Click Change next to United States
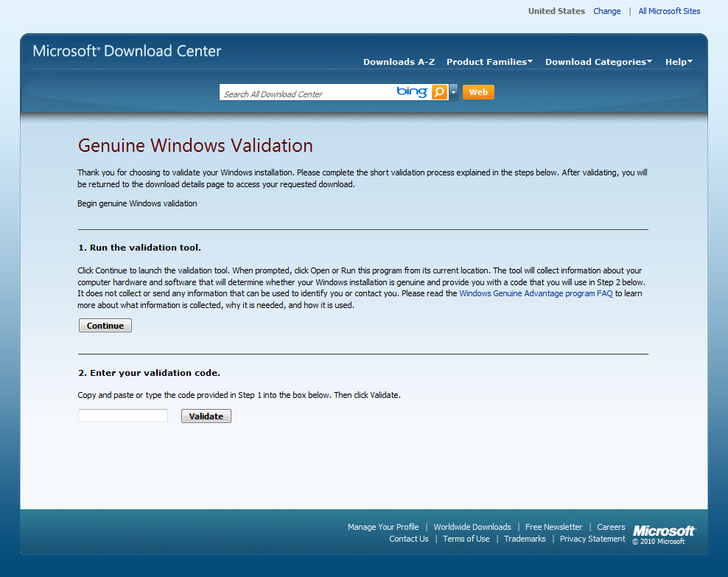 click(x=606, y=11)
